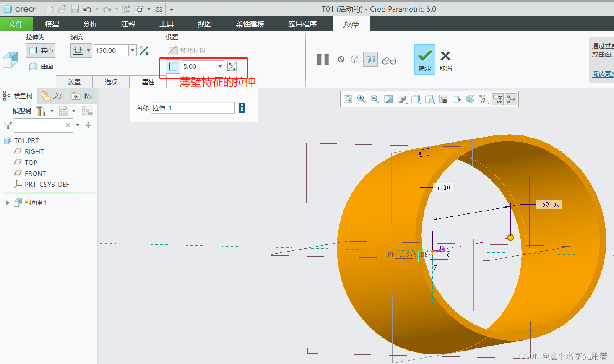Select the FRONT datum plane in tree
The image size is (614, 364).
point(35,173)
